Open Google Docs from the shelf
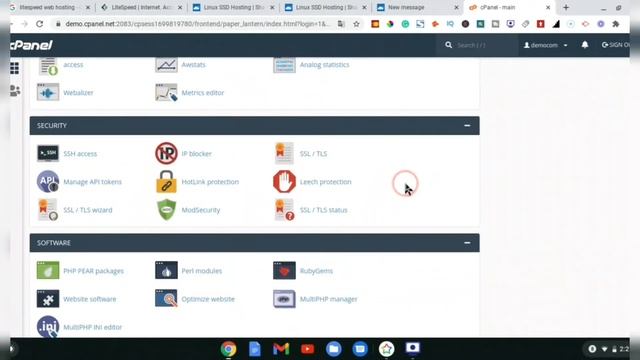Screen dimensions: 640x360 (x=255, y=349)
